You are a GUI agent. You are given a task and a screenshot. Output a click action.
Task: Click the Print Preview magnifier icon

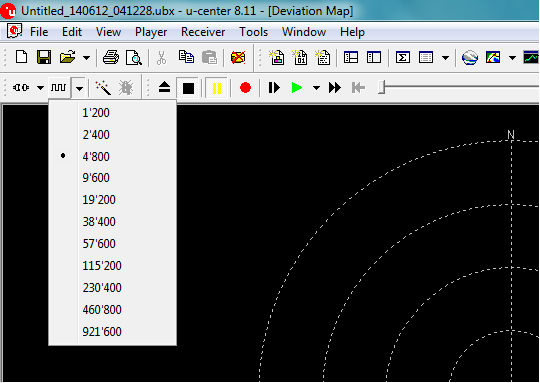(134, 57)
